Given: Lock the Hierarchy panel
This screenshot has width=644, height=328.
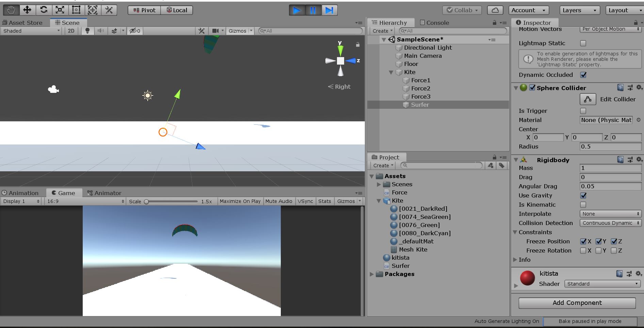Looking at the screenshot, I should [x=494, y=23].
